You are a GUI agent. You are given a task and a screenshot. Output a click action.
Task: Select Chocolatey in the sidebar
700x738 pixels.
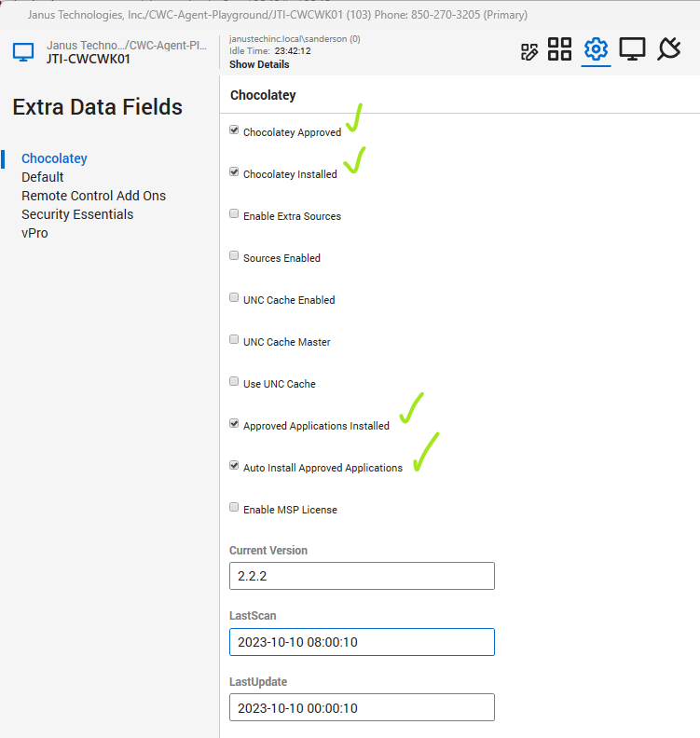click(54, 158)
